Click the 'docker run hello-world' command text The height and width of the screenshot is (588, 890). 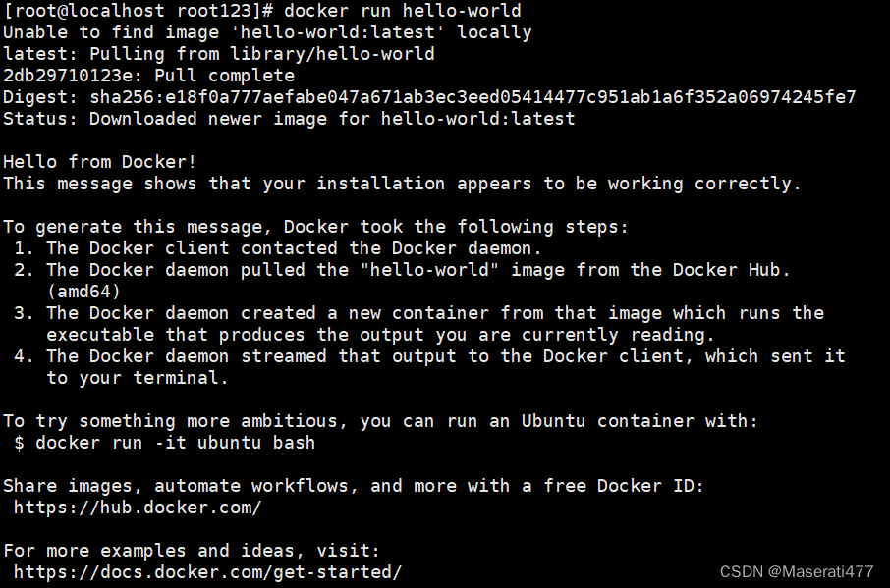[x=403, y=11]
